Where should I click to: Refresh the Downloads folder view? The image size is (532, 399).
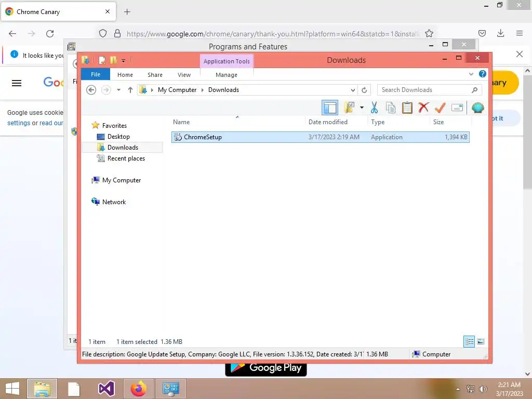click(x=364, y=90)
